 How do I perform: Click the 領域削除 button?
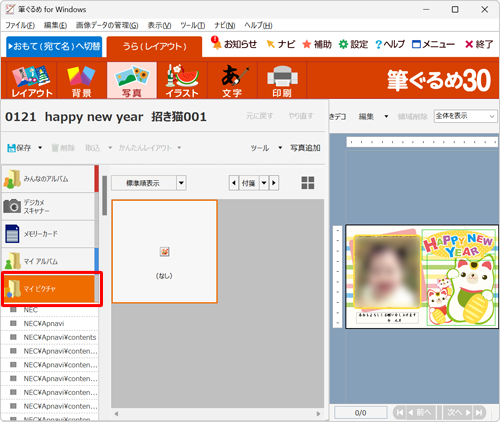pos(412,116)
